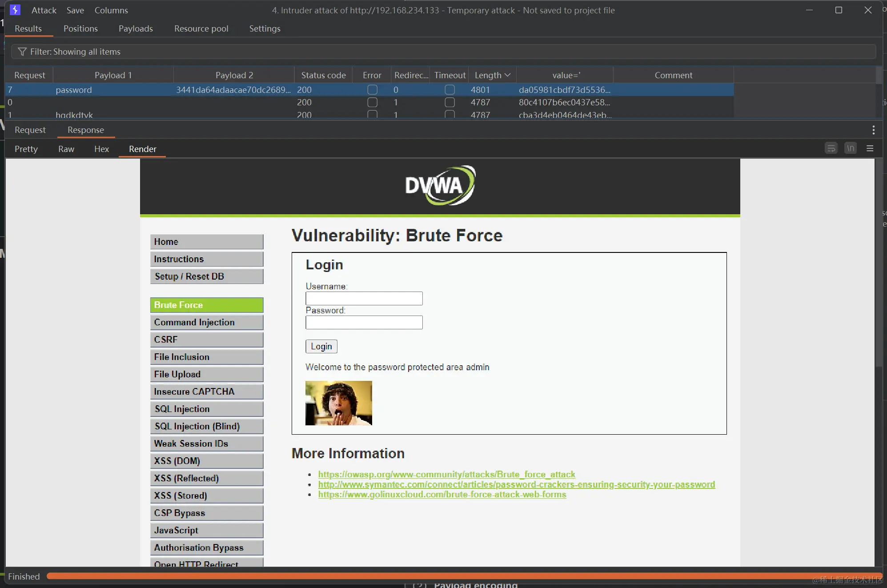Click the Finished attack progress bar

click(464, 576)
